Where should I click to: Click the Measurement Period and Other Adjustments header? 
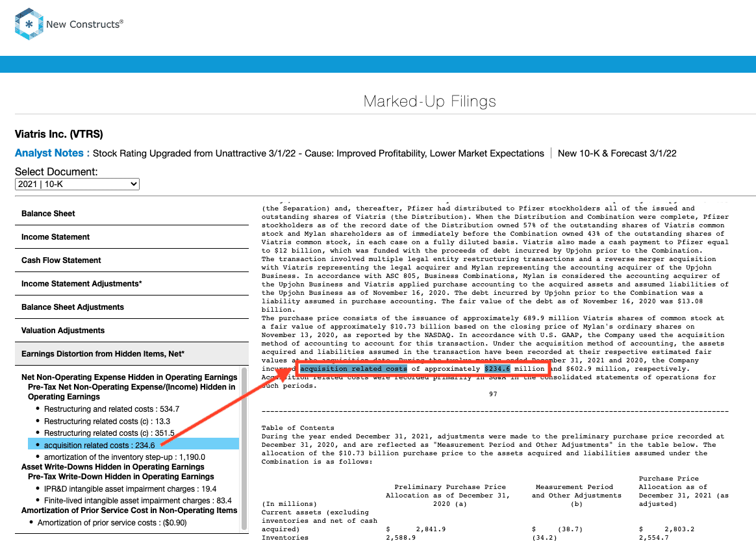click(x=575, y=496)
